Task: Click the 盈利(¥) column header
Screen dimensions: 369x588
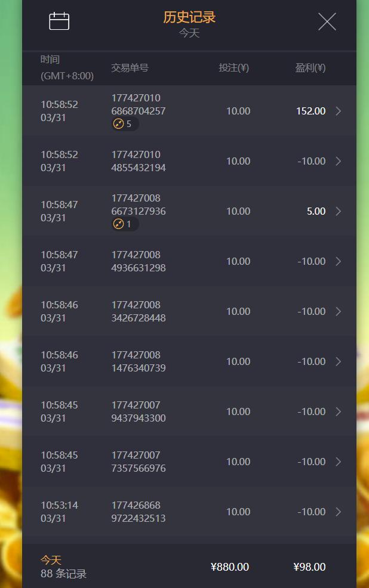Action: 310,68
